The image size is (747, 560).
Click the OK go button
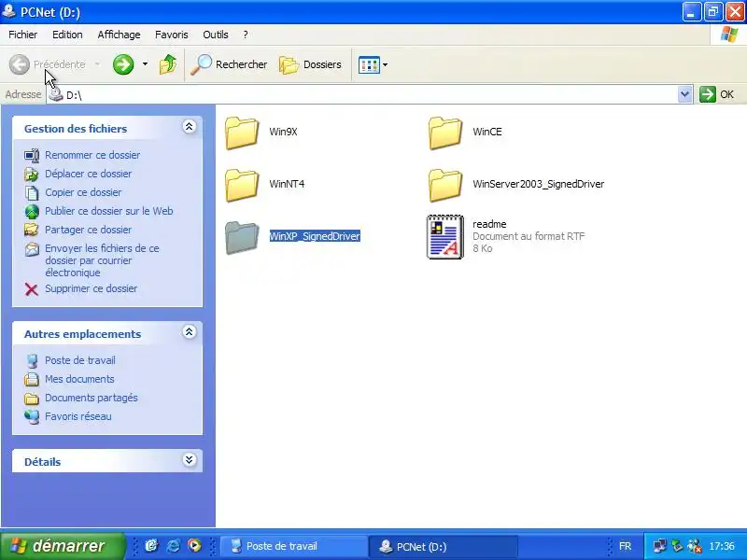point(717,94)
